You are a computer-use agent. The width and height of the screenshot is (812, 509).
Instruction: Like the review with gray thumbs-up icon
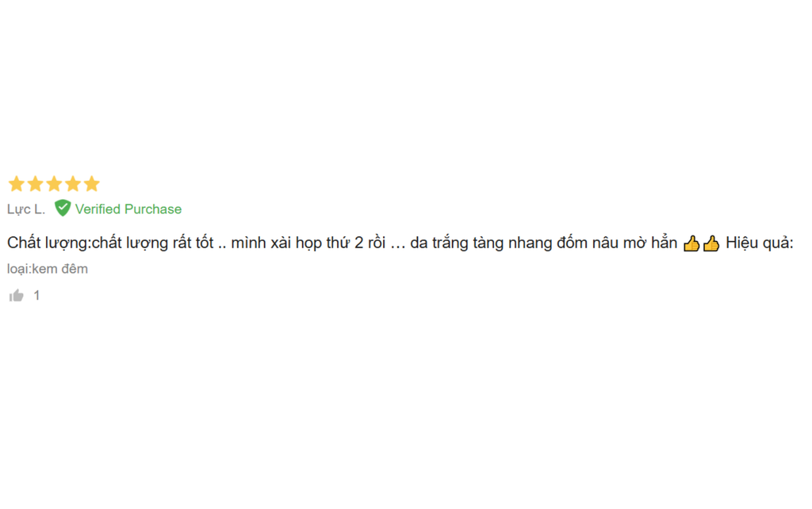coord(17,296)
